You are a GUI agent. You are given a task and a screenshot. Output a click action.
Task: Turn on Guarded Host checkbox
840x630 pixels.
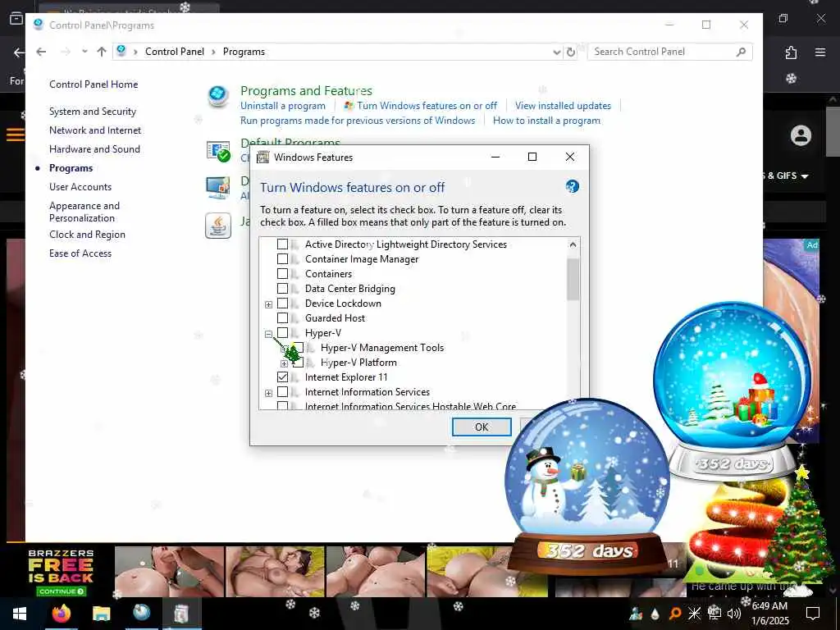(282, 318)
